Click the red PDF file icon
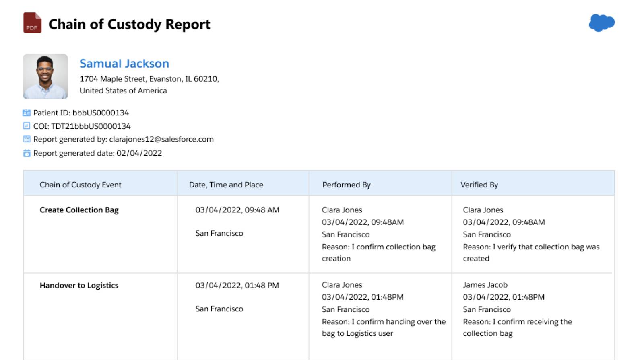This screenshot has height=362, width=644. click(32, 23)
